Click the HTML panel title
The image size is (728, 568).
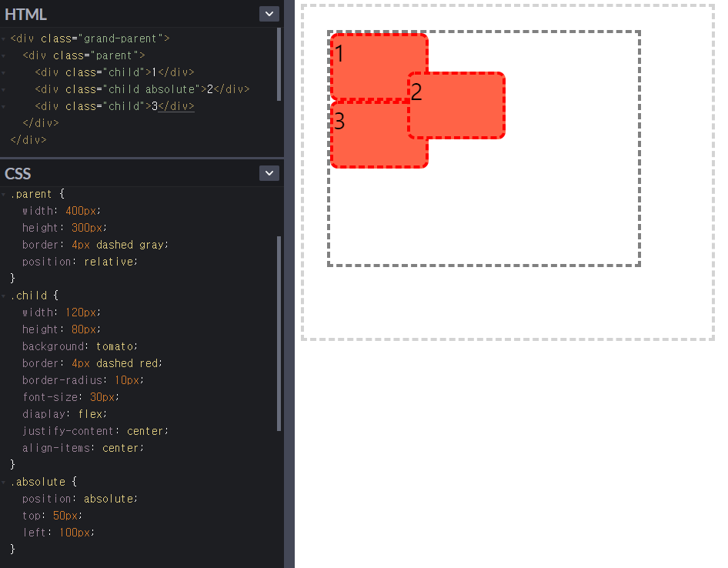point(25,15)
